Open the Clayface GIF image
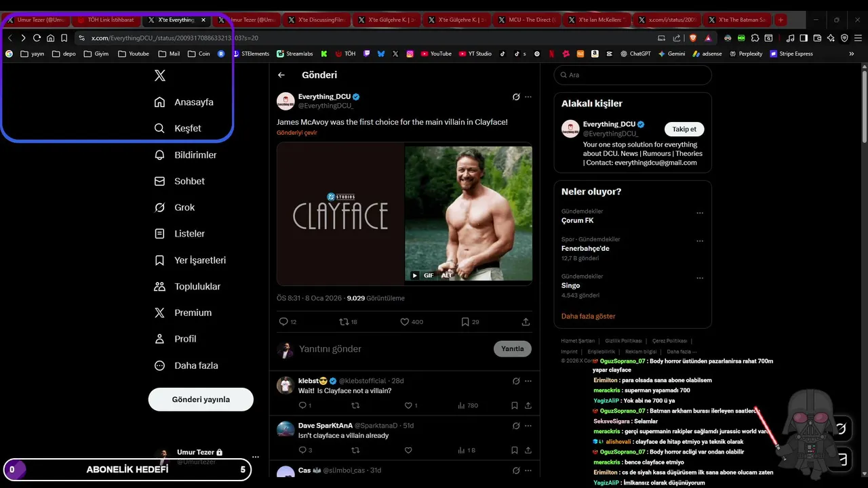Viewport: 868px width, 488px height. 404,213
